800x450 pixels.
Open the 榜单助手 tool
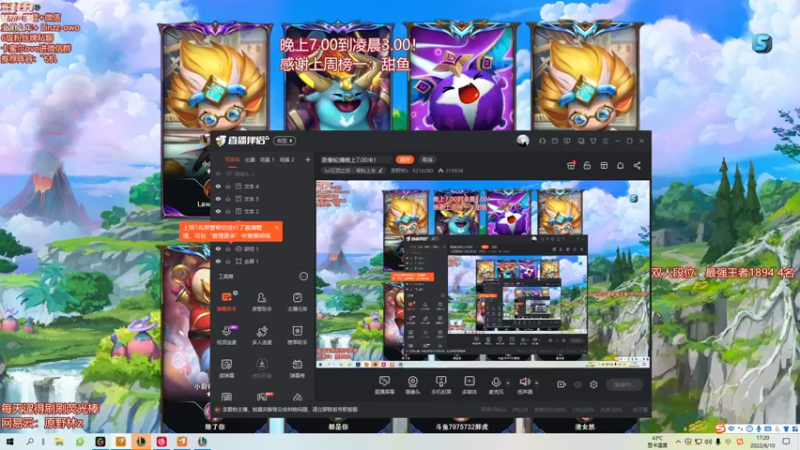[297, 335]
